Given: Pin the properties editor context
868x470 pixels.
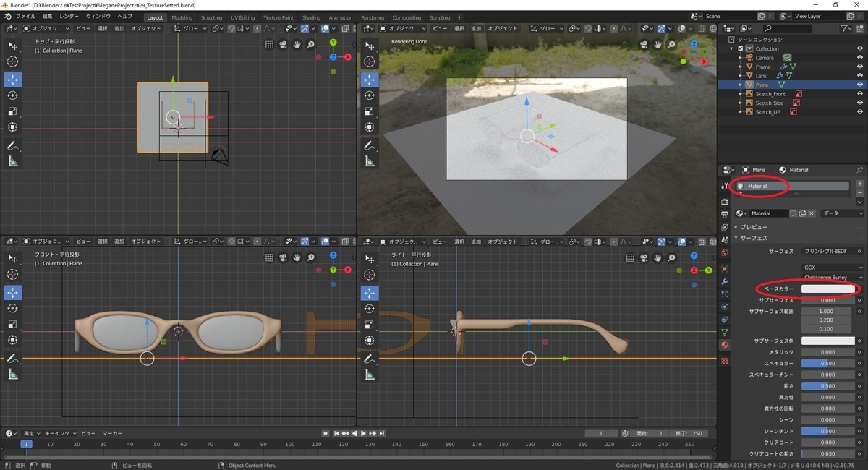Looking at the screenshot, I should tap(859, 170).
